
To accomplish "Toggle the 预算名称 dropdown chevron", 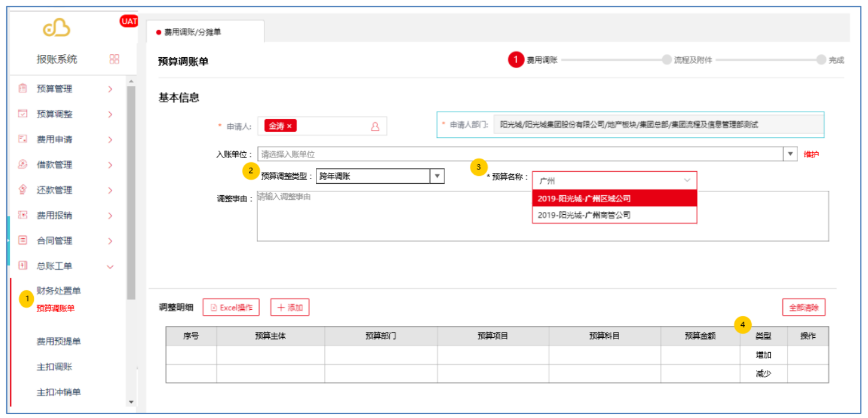I will point(687,180).
